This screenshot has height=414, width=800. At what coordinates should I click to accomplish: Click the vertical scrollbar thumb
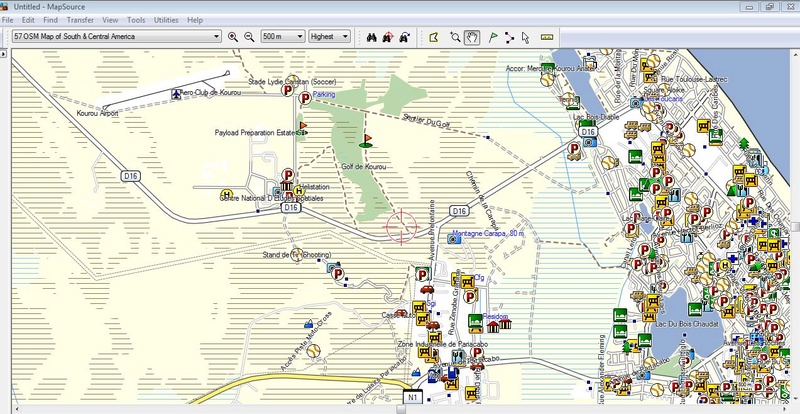click(x=796, y=227)
